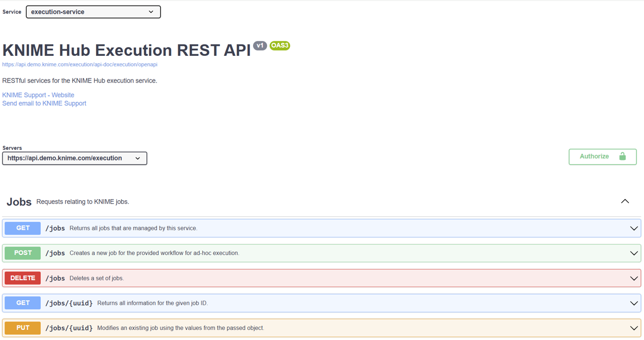Click the padlock icon in Authorize button
Viewport: 644px width, 340px height.
click(622, 156)
